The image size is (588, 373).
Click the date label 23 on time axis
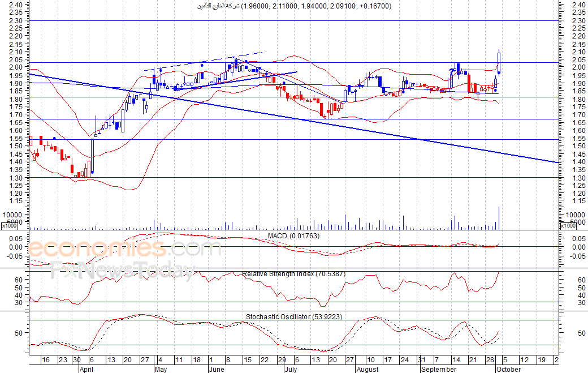(x=63, y=360)
